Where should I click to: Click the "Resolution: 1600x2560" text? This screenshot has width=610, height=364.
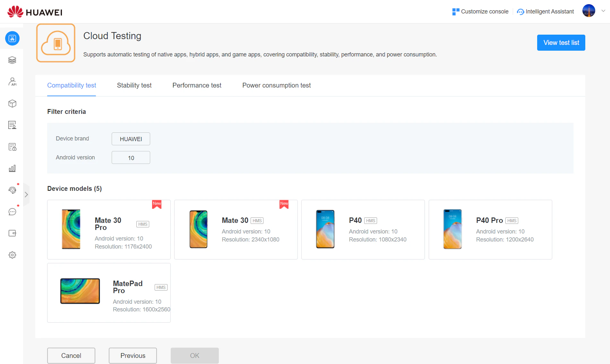(x=142, y=309)
